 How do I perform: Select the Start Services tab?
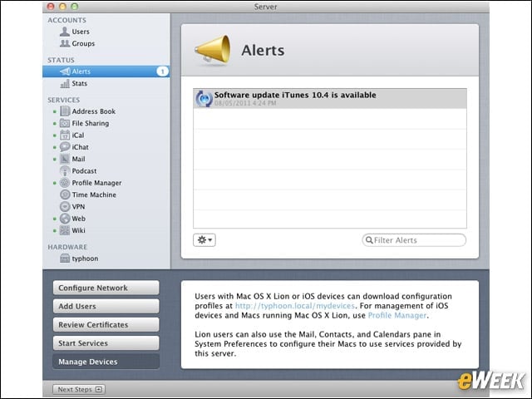click(x=106, y=343)
